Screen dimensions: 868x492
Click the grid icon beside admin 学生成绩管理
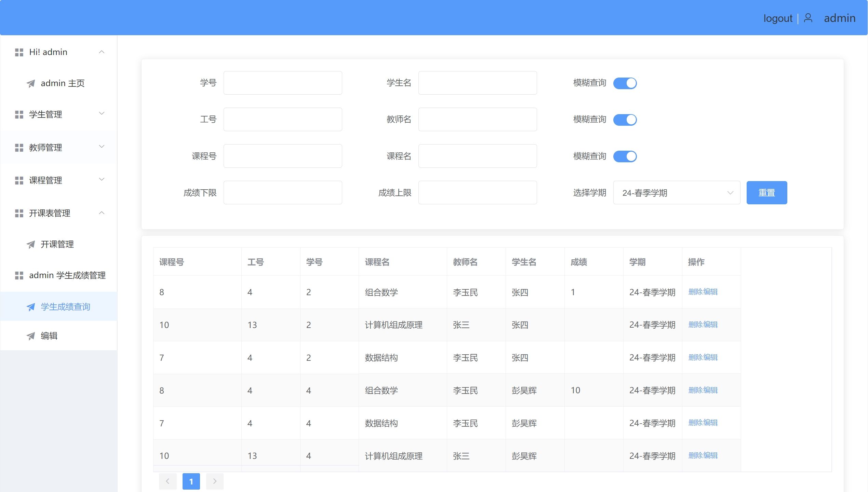[19, 275]
